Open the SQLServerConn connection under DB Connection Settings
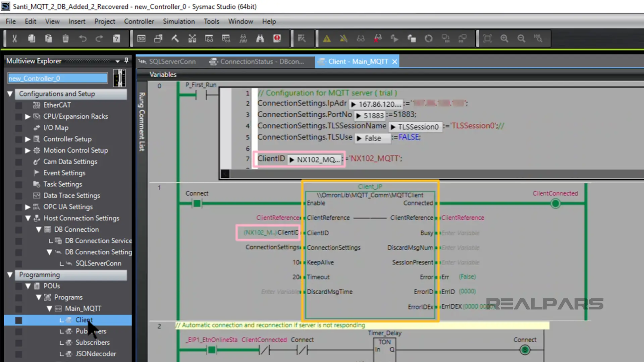This screenshot has height=362, width=644. coord(98,263)
